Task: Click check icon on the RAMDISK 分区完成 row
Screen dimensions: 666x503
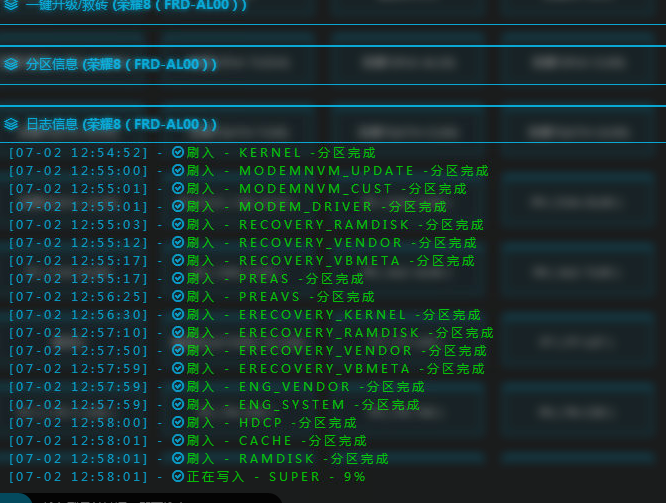Action: tap(178, 458)
